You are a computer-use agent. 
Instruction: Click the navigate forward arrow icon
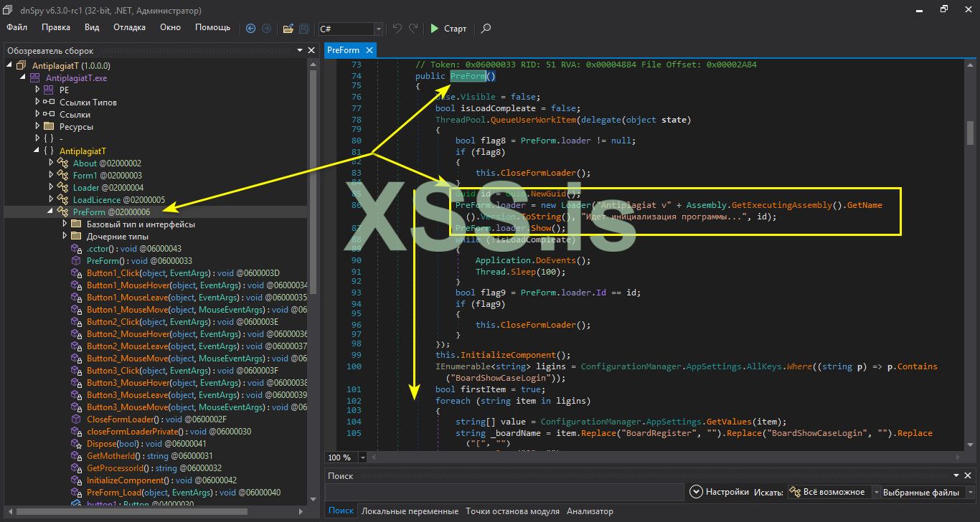pyautogui.click(x=266, y=29)
